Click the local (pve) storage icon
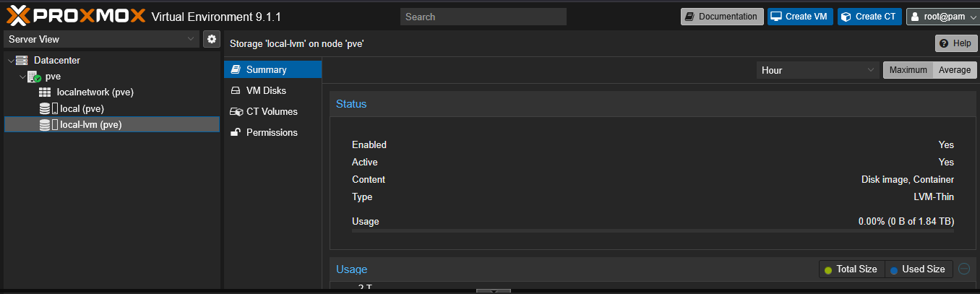980x294 pixels. point(48,109)
